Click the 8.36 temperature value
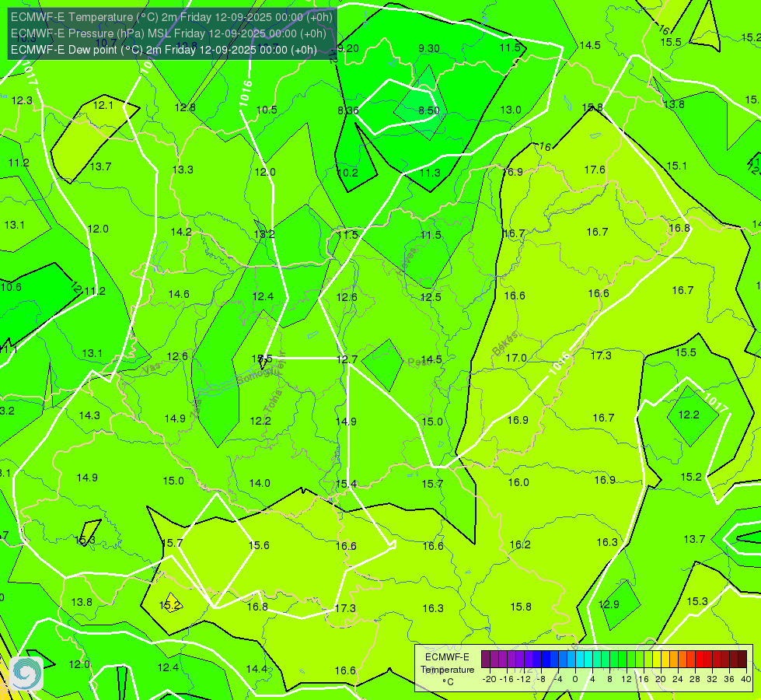The height and width of the screenshot is (700, 761). pos(348,110)
